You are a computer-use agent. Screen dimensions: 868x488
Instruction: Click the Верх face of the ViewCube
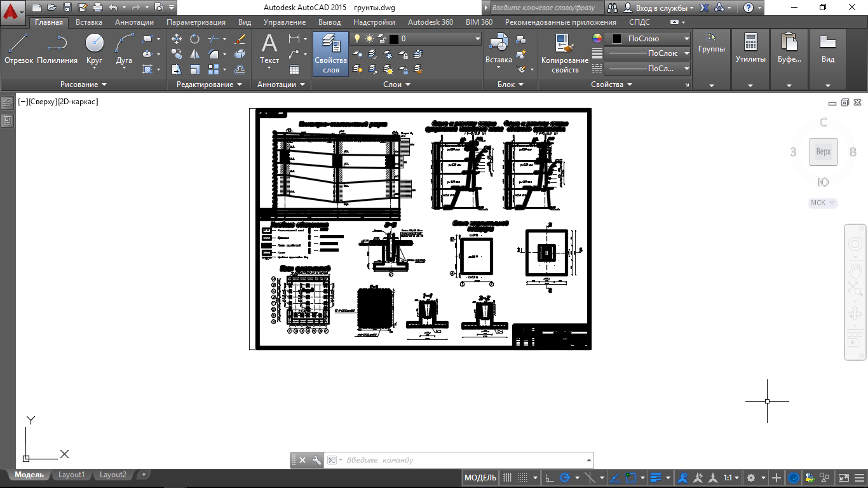pyautogui.click(x=824, y=152)
